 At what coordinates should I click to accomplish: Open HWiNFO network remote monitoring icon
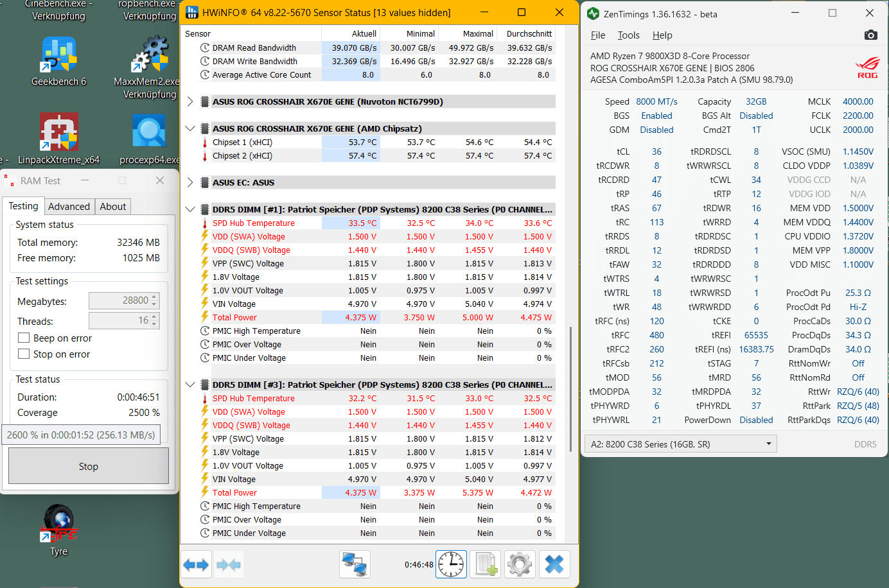point(355,565)
